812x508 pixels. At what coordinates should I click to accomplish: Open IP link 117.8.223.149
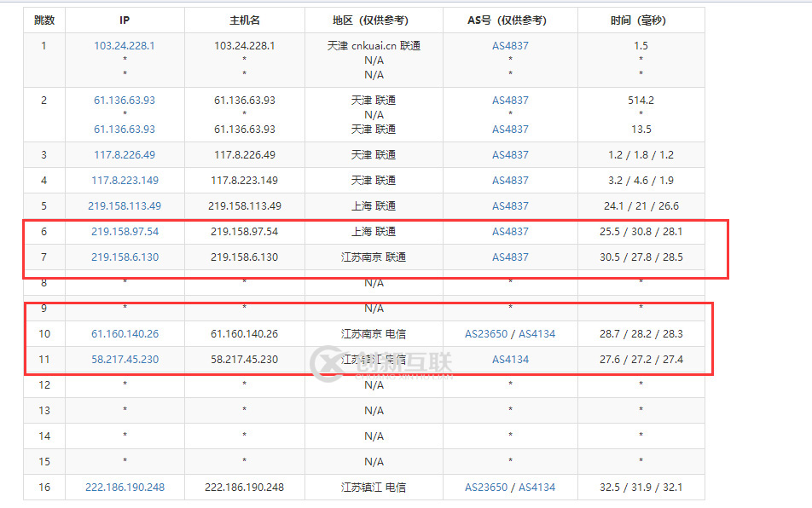pos(125,180)
